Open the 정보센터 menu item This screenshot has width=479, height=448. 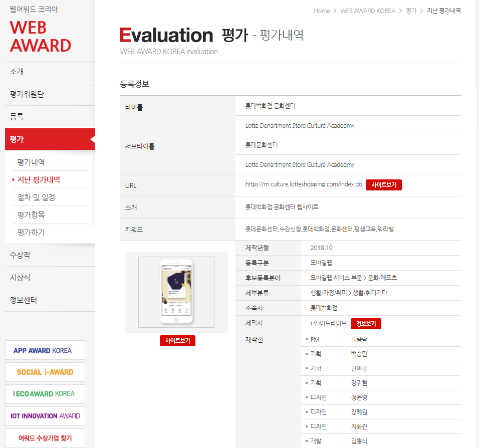50,300
